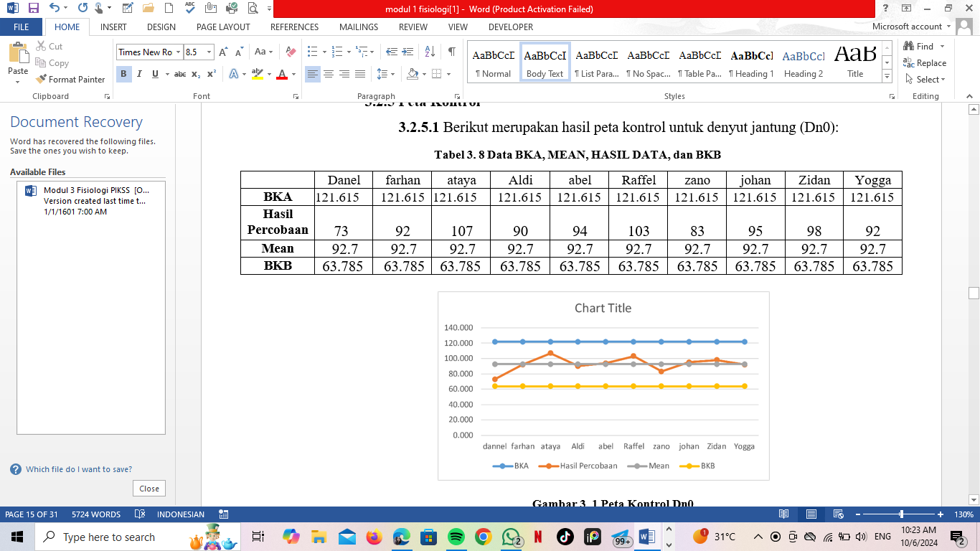This screenshot has width=980, height=551.
Task: Open Windows Start menu
Action: [x=17, y=537]
